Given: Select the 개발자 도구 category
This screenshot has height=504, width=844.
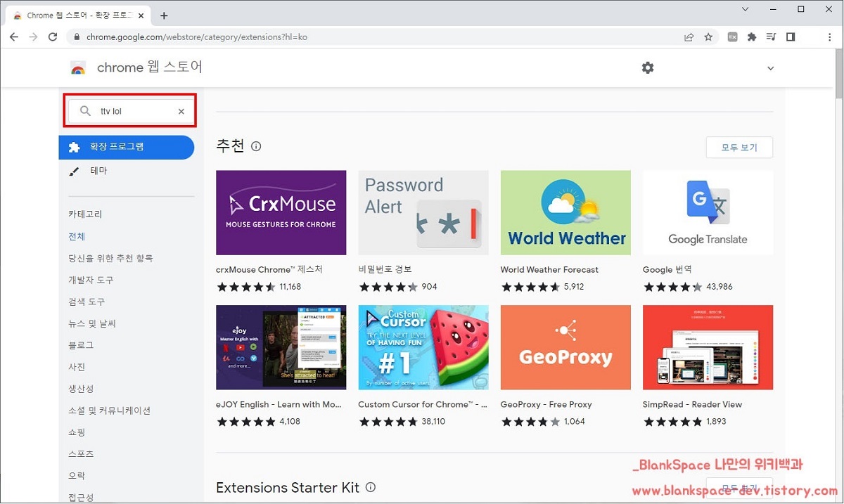Looking at the screenshot, I should (91, 280).
